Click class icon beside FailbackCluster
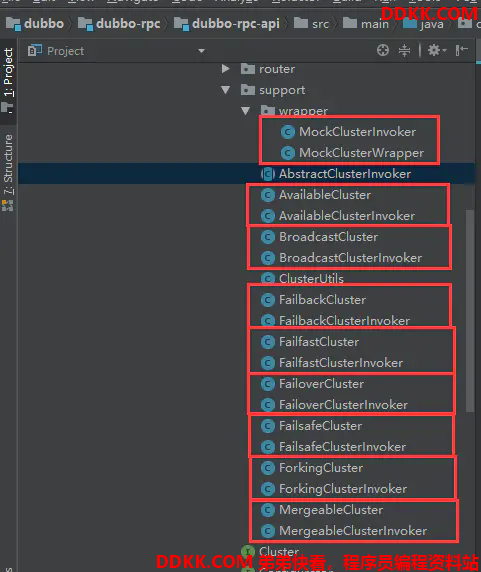 [268, 300]
